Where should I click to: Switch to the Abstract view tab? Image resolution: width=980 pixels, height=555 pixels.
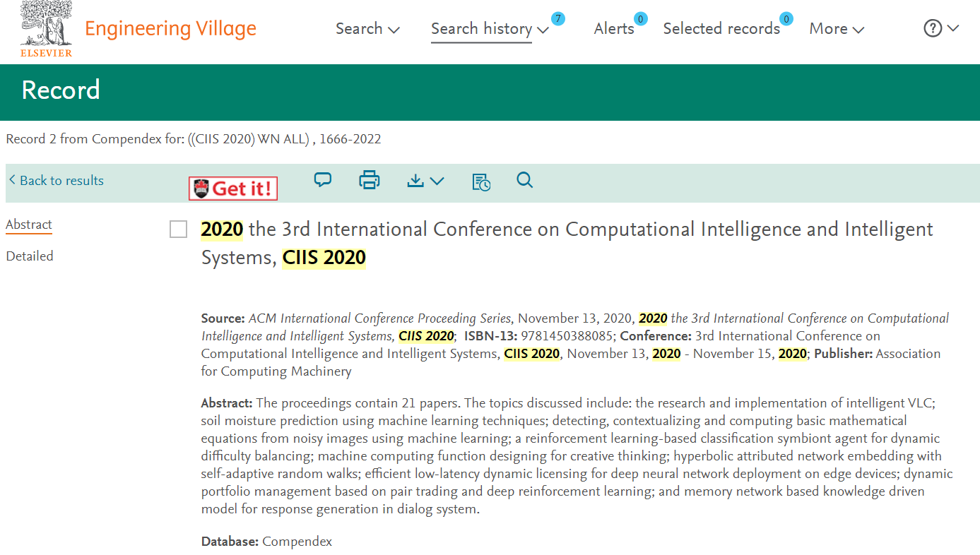tap(29, 225)
